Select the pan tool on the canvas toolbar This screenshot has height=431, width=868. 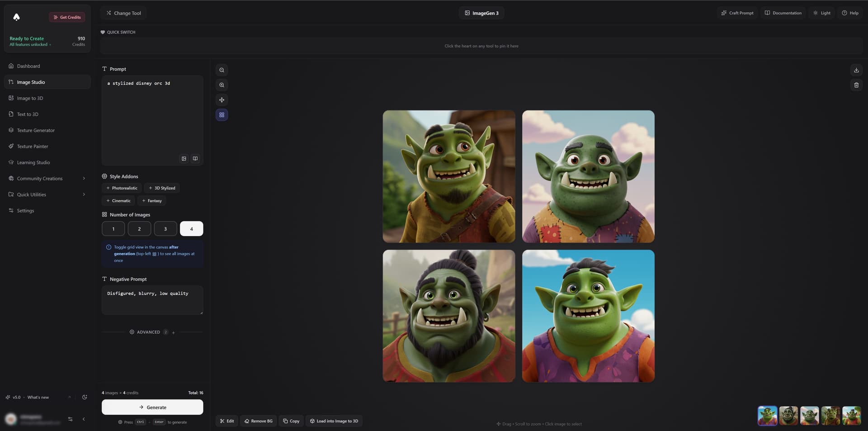[x=222, y=100]
